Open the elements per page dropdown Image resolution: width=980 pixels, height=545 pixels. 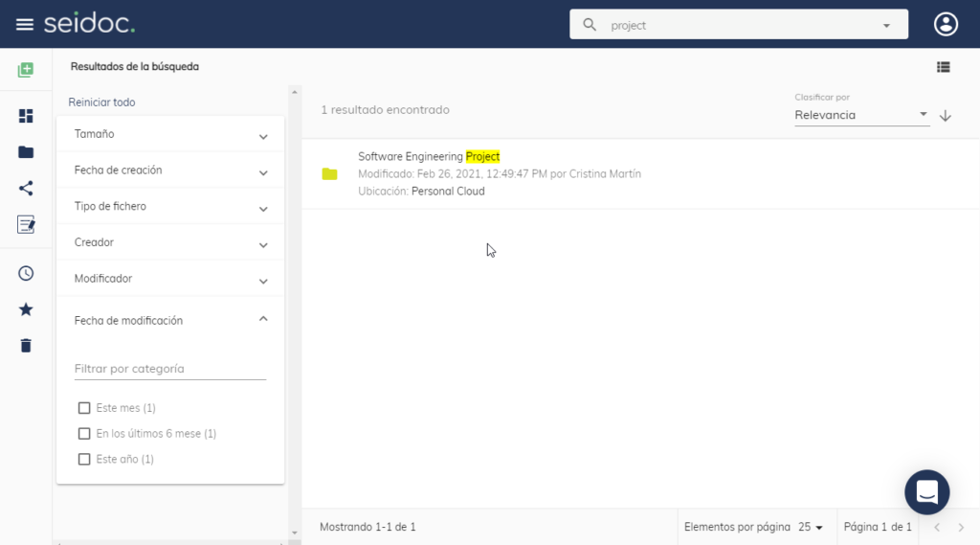tap(811, 527)
